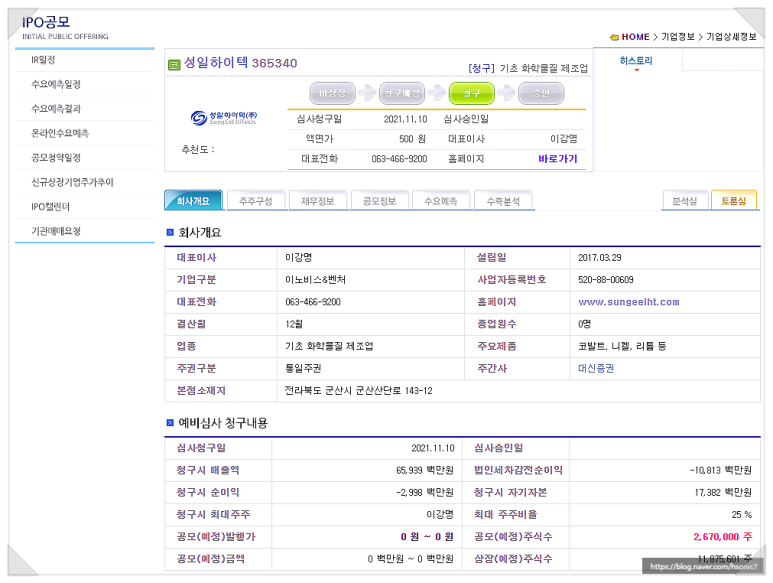Click the business registration number 520-88-00609
773x583 pixels.
[x=606, y=279]
